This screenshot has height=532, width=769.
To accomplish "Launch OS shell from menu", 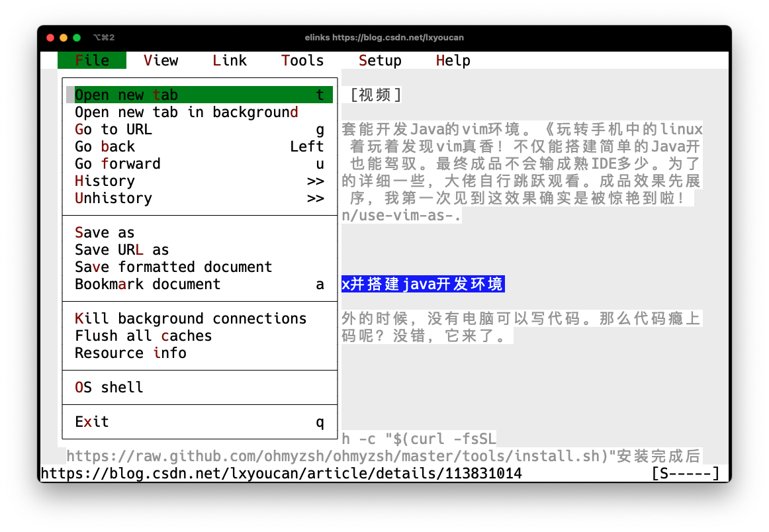I will 200,387.
